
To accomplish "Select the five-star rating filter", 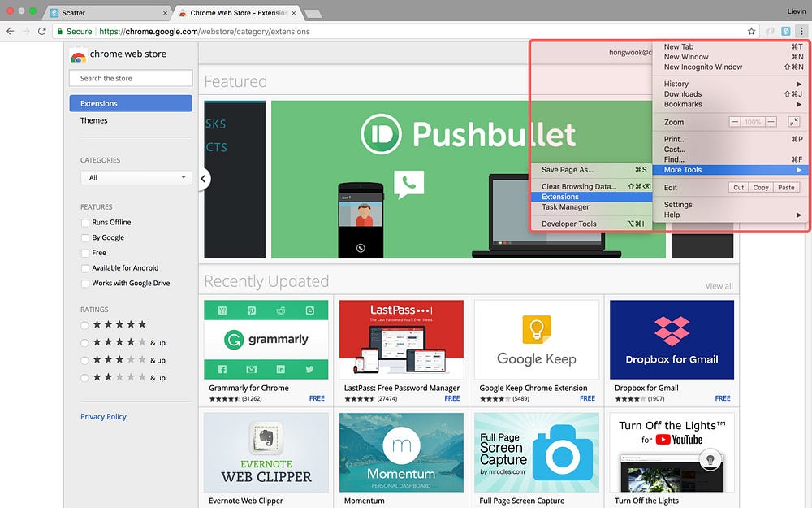I will 84,326.
